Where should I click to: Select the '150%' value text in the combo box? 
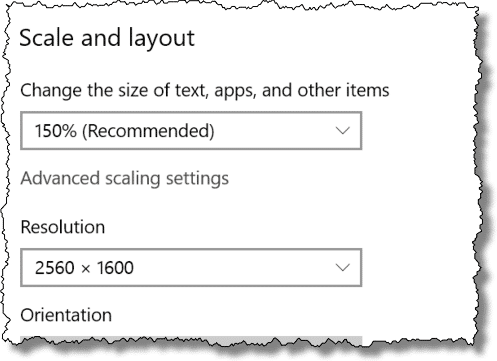[x=56, y=131]
